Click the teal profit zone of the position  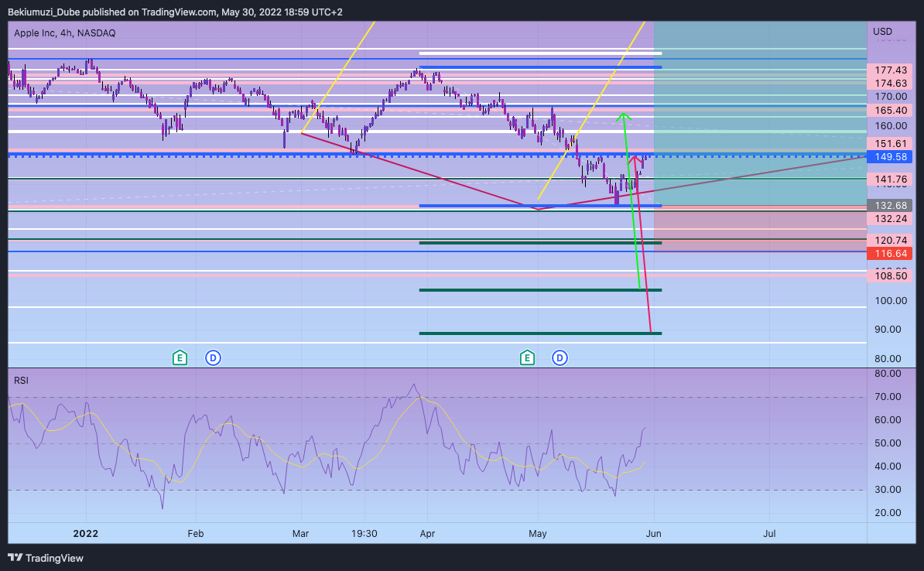760,114
